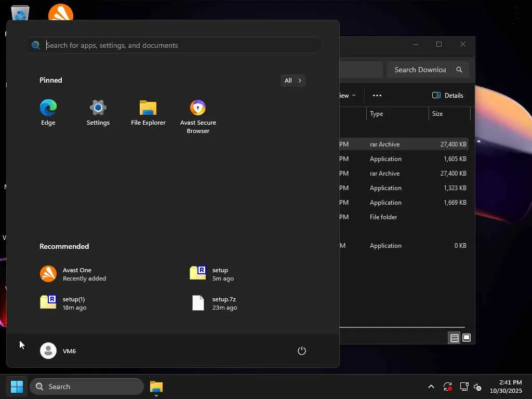Expand All apps list
The width and height of the screenshot is (532, 399).
tap(292, 81)
